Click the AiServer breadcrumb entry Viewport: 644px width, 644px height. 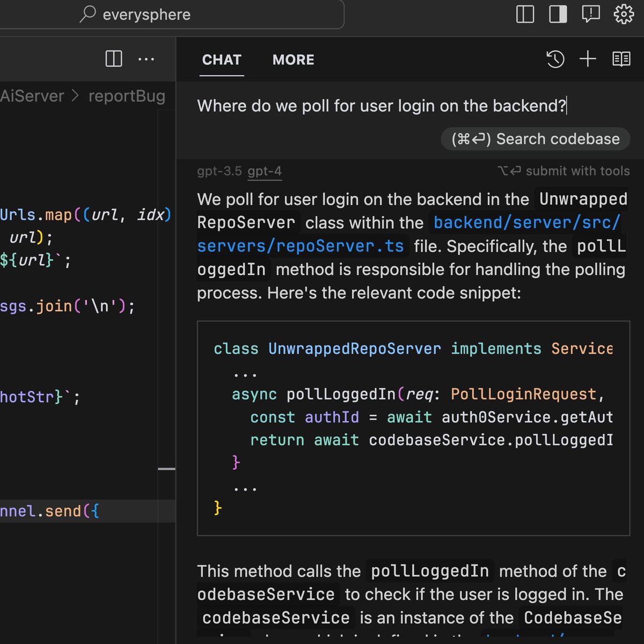pos(32,96)
